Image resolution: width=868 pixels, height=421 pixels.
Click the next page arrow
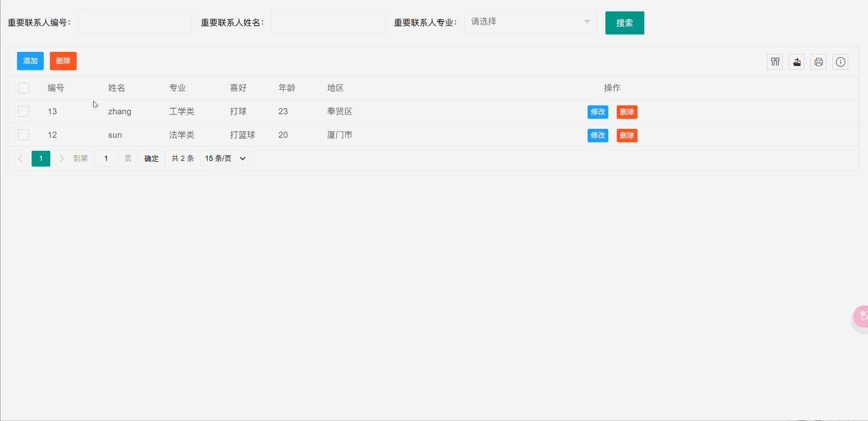point(61,158)
